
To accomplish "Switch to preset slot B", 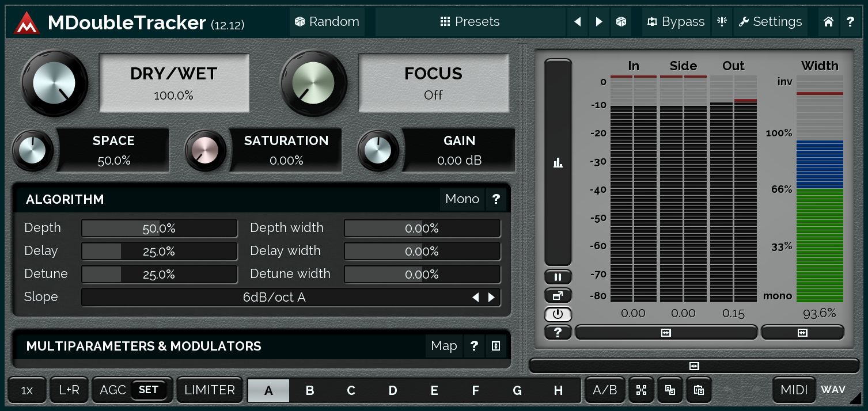I will [310, 390].
